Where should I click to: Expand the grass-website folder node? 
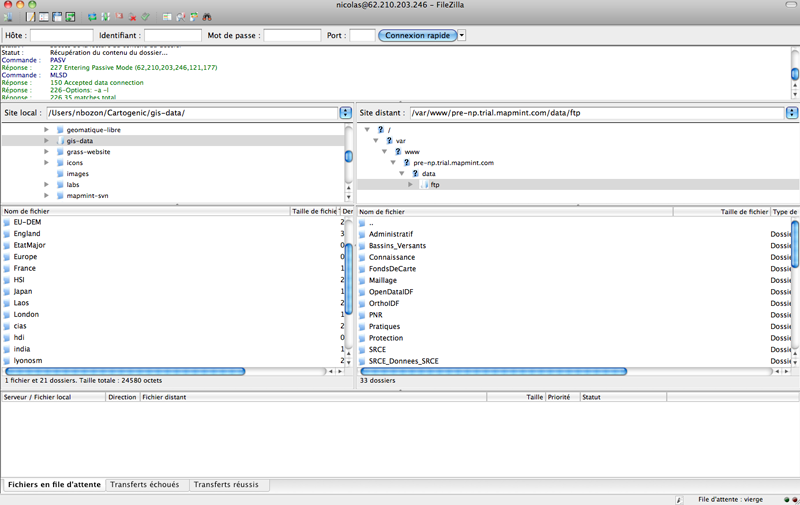point(46,152)
